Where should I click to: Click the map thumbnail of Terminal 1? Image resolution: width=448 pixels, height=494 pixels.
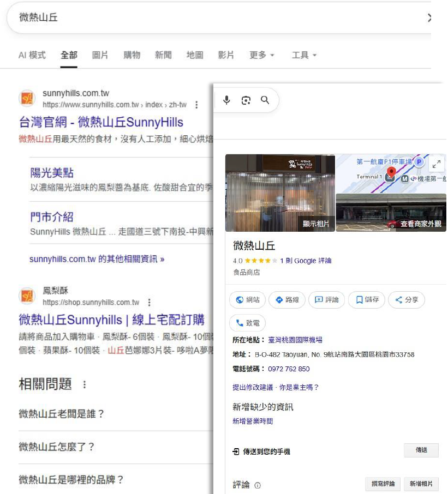(391, 173)
